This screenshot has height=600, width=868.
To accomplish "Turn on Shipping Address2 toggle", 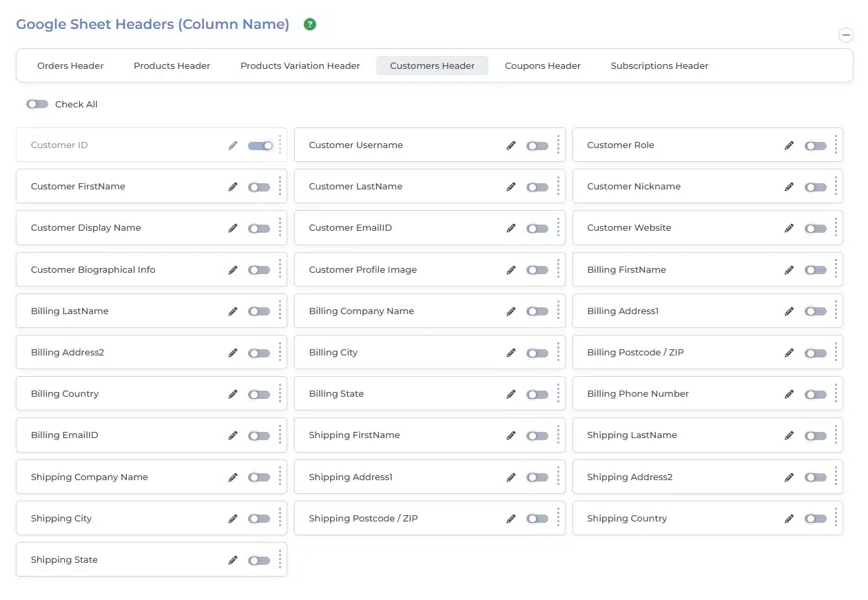I will tap(816, 477).
